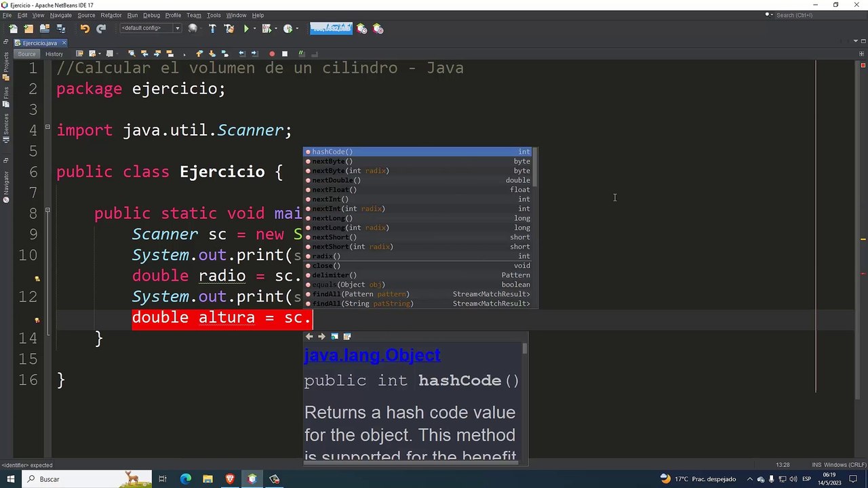Switch to Source view
This screenshot has height=488, width=868.
(x=26, y=54)
